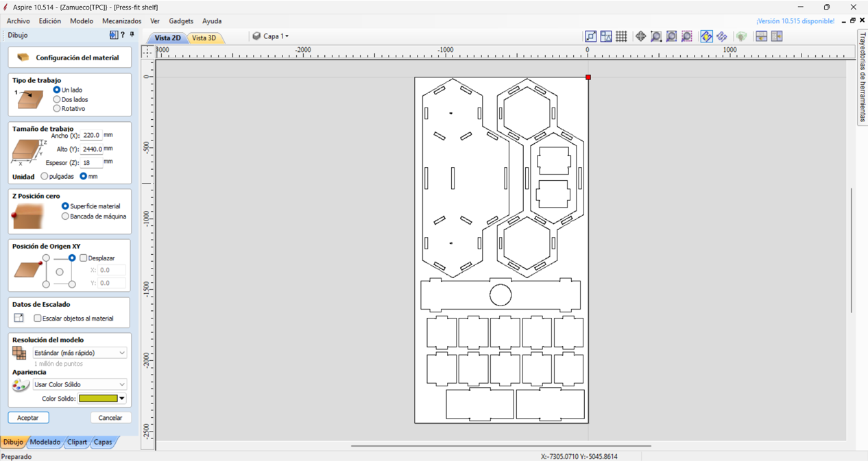Click the pan view four-arrow icon
Viewport: 868px width, 461px height.
pyautogui.click(x=640, y=36)
